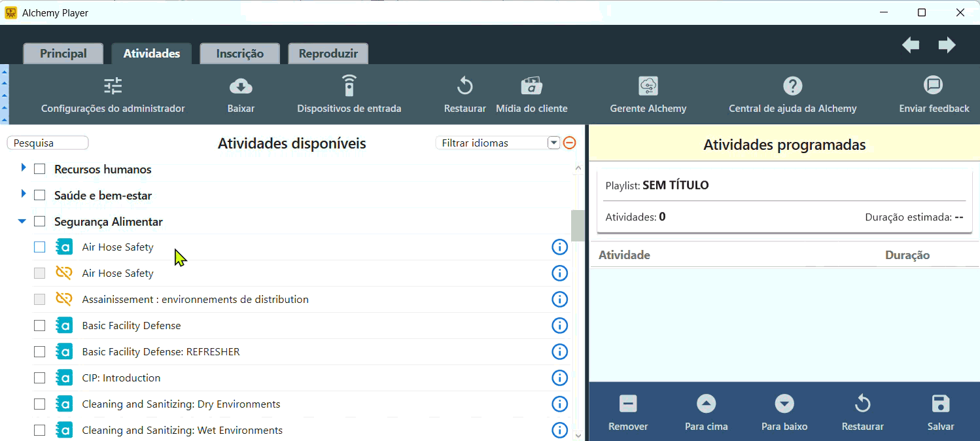Show info for Basic Facility Defense: REFRESHER
The height and width of the screenshot is (441, 980).
coord(559,351)
